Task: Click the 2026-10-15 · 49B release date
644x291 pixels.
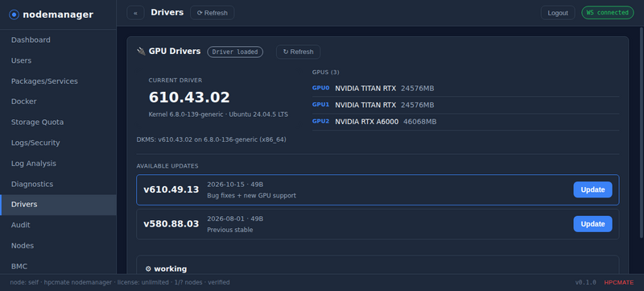Action: point(235,185)
